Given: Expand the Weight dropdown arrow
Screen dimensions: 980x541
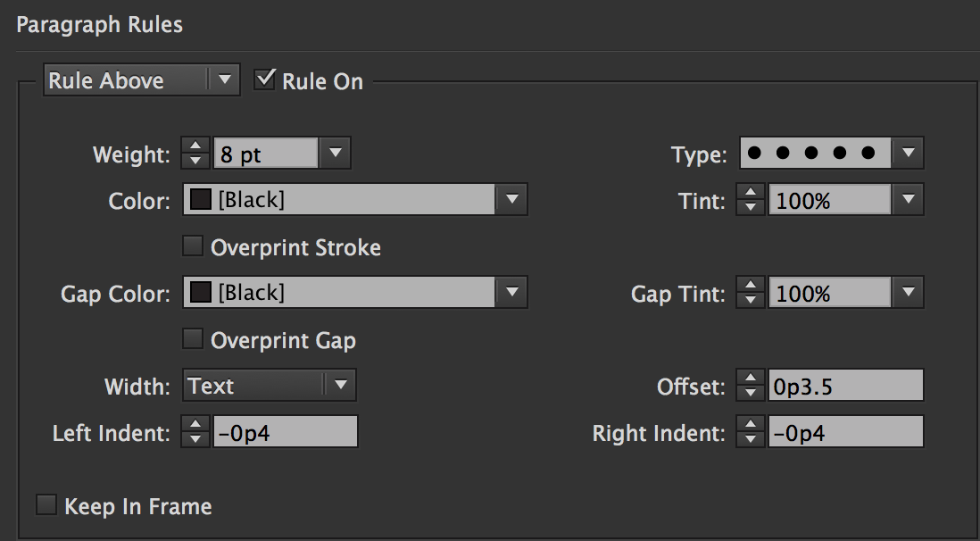Looking at the screenshot, I should point(336,154).
